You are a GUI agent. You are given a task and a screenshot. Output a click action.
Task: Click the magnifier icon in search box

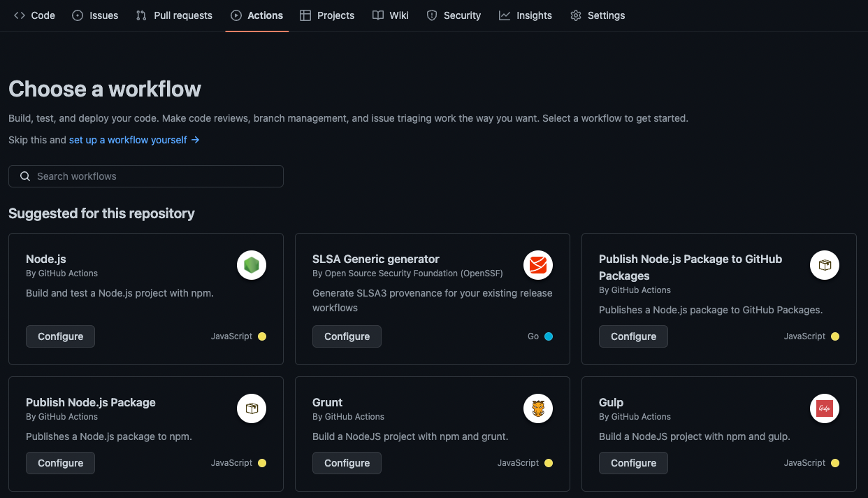25,176
